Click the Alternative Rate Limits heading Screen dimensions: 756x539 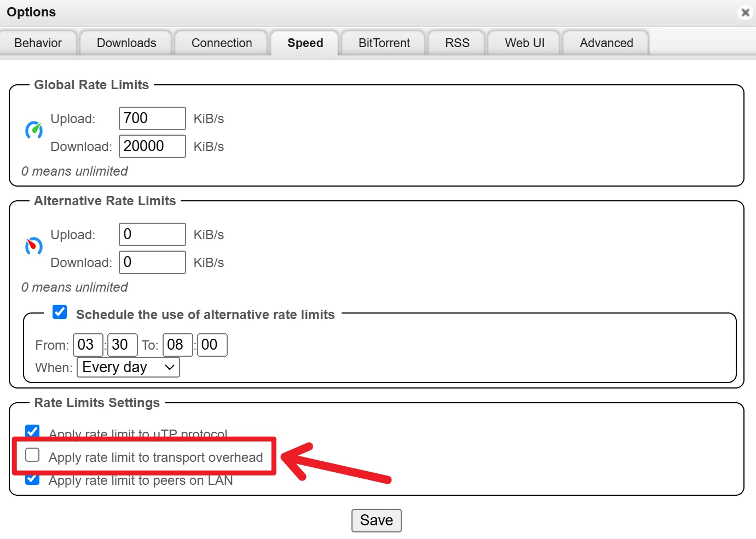105,201
